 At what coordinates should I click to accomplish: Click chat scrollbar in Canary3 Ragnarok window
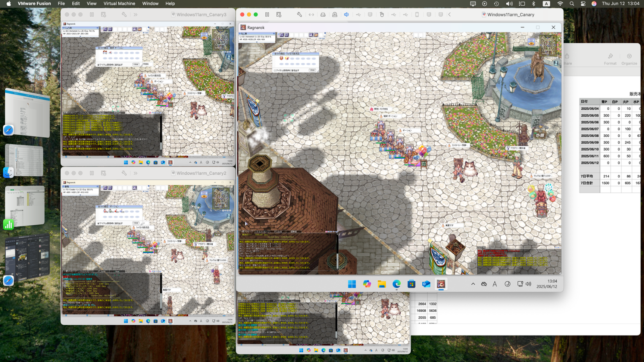coord(161,133)
